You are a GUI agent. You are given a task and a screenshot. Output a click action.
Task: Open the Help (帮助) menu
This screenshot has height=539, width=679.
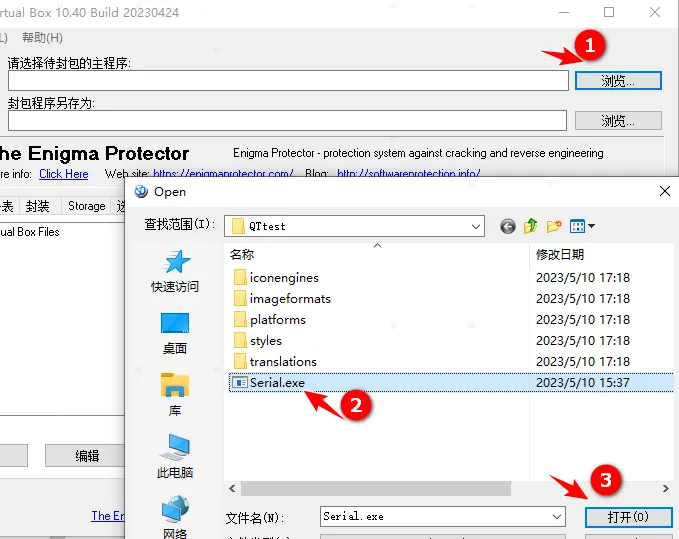pos(41,38)
